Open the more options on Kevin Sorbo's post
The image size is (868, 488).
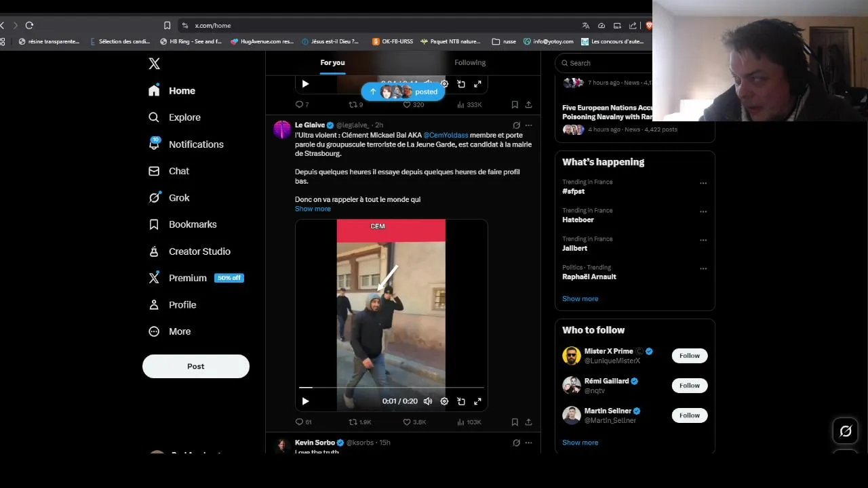coord(528,443)
